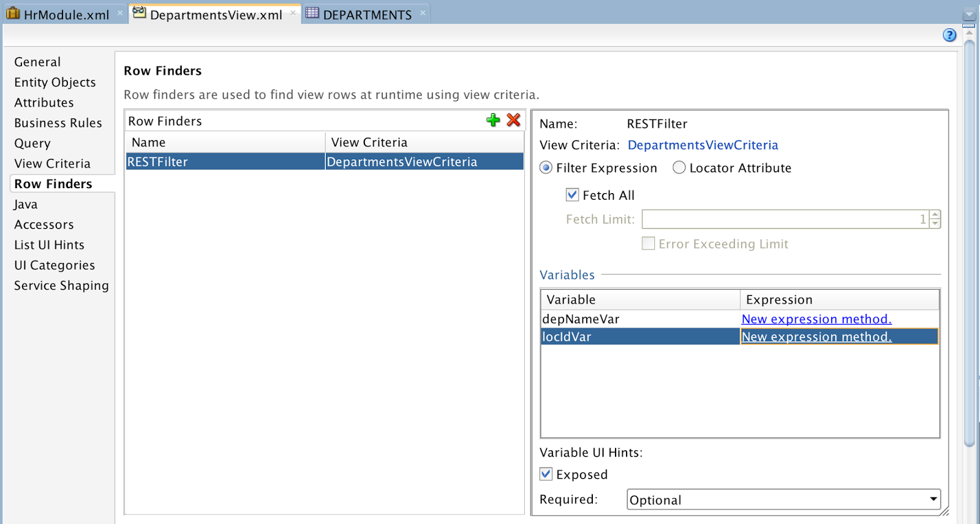The width and height of the screenshot is (980, 524).
Task: Click the Expression column header
Action: click(840, 300)
